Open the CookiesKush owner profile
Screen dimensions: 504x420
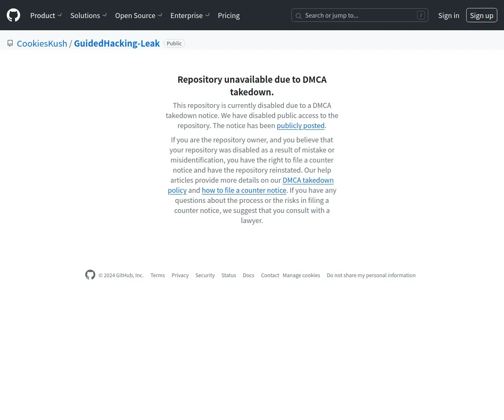(42, 43)
